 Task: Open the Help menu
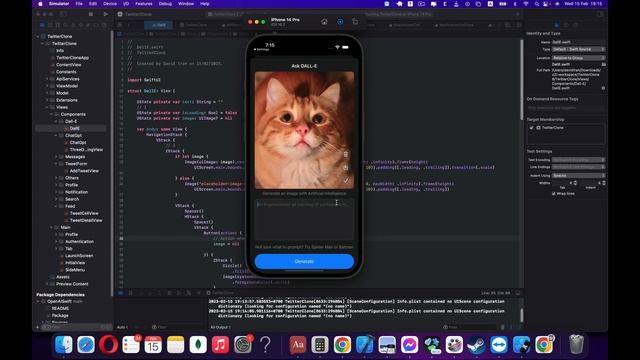[205, 4]
